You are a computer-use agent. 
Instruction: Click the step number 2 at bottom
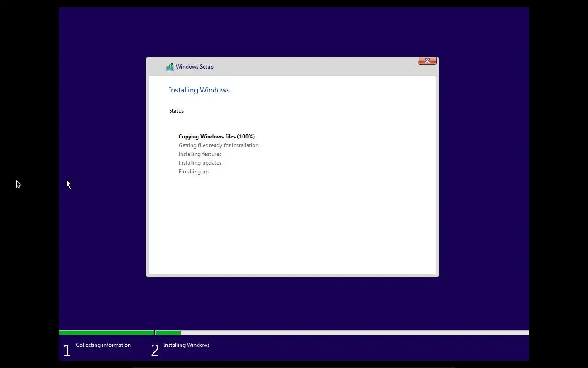point(155,351)
